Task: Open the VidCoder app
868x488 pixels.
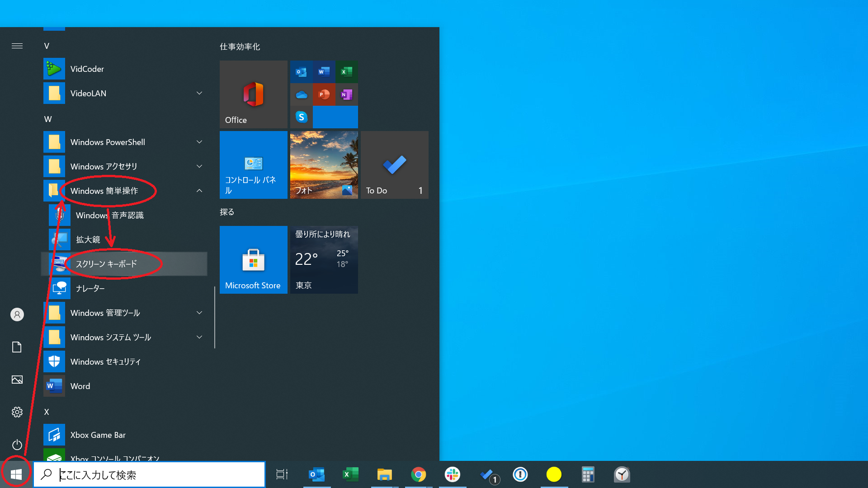Action: (x=124, y=69)
